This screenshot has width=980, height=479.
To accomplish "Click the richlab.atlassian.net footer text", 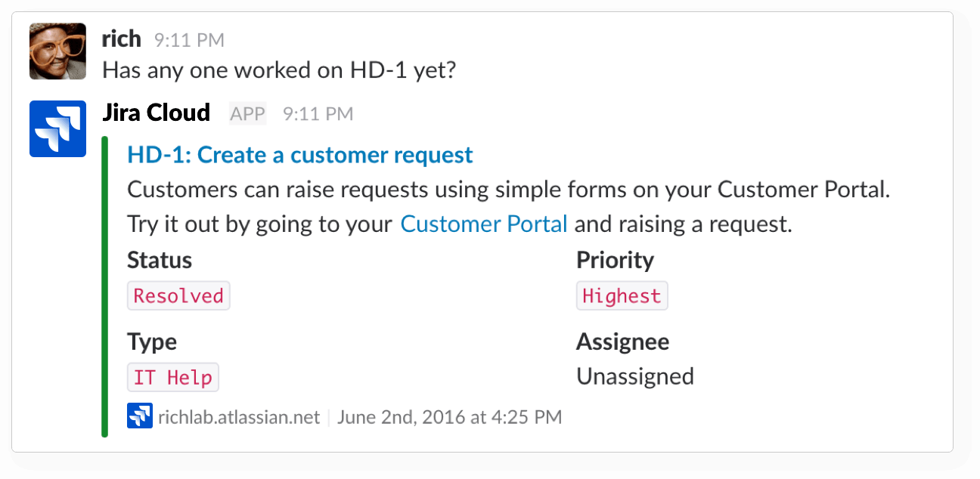I will [x=239, y=417].
